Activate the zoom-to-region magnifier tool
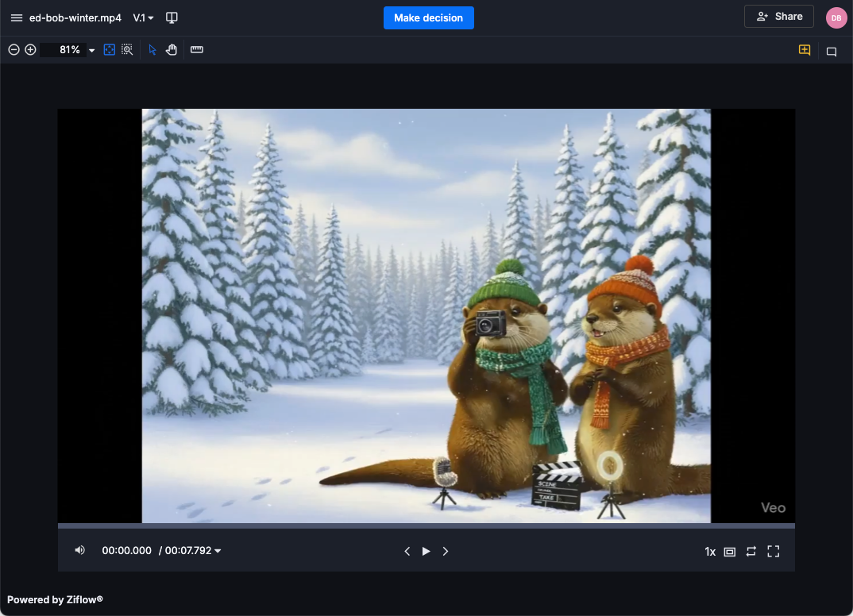This screenshot has height=616, width=853. tap(127, 49)
